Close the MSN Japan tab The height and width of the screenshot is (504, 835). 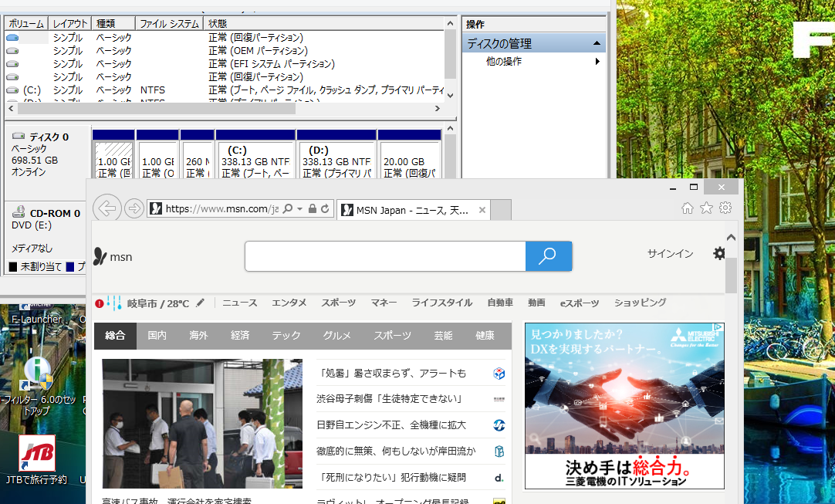coord(482,210)
